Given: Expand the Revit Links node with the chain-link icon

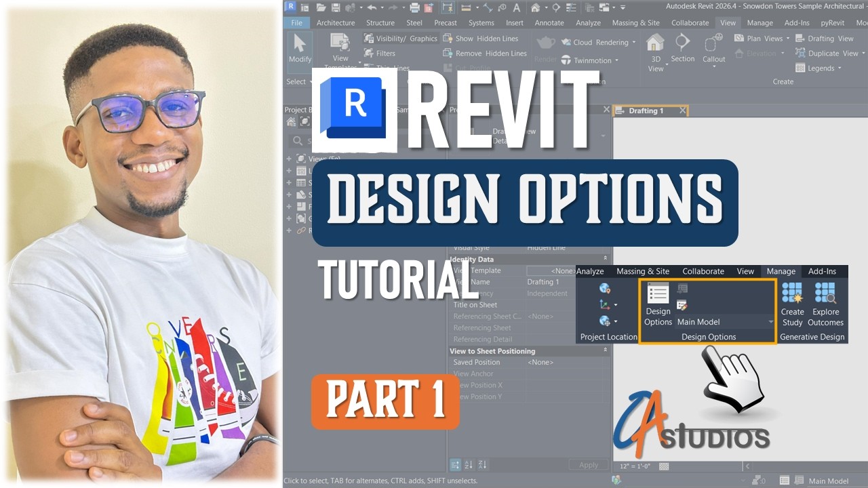Looking at the screenshot, I should pos(289,231).
